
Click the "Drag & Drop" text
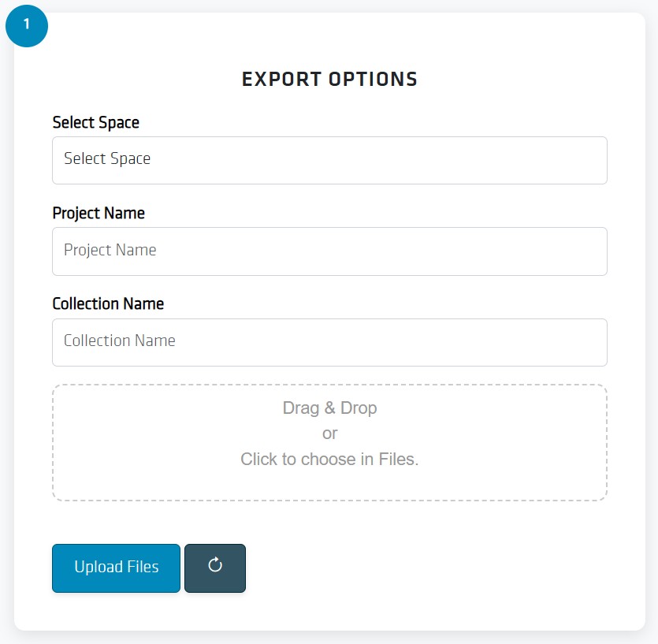[x=329, y=408]
